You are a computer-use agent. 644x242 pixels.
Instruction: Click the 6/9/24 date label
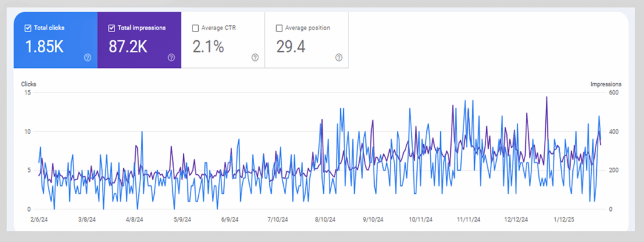coord(230,220)
